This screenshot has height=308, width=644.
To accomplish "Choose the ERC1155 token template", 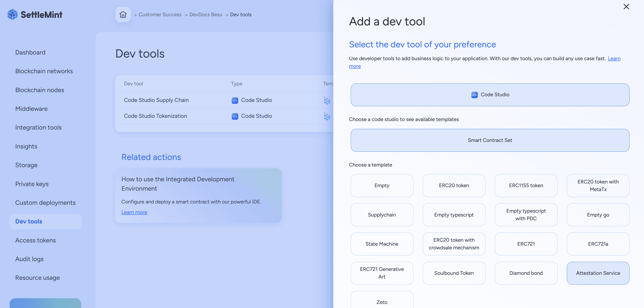I will point(526,186).
